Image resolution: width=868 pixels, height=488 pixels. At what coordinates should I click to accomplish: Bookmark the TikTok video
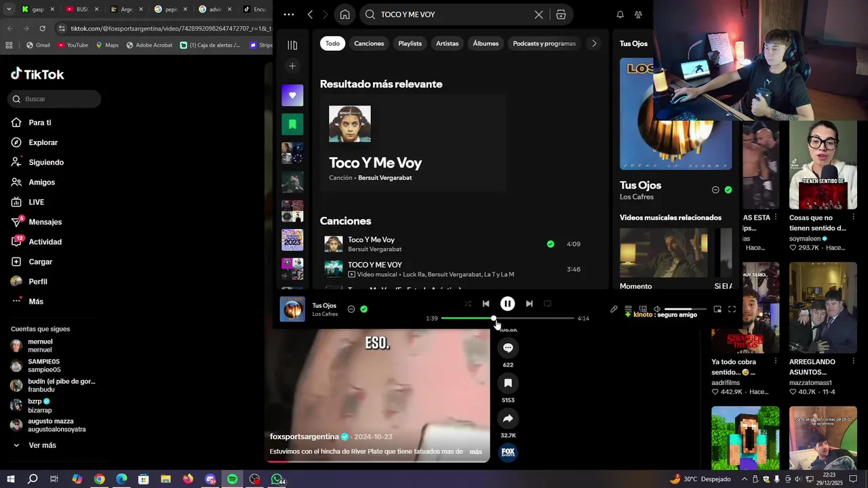508,383
